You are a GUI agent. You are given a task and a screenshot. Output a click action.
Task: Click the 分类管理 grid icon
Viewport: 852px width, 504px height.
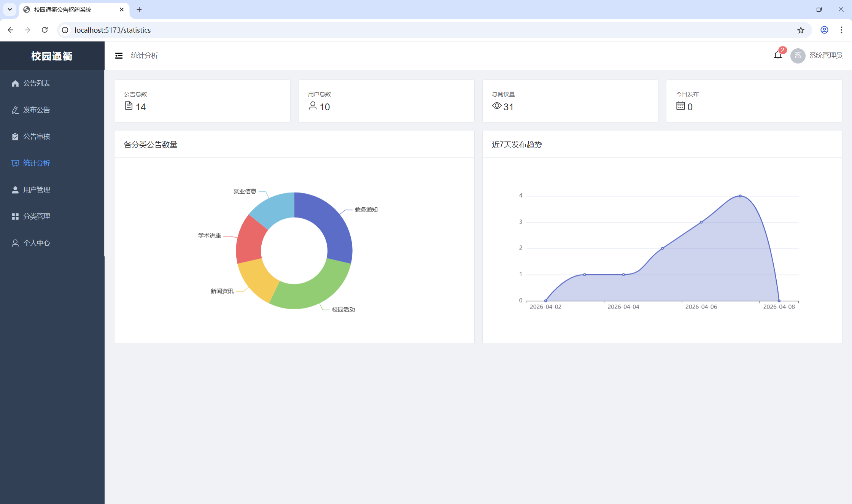coord(15,216)
